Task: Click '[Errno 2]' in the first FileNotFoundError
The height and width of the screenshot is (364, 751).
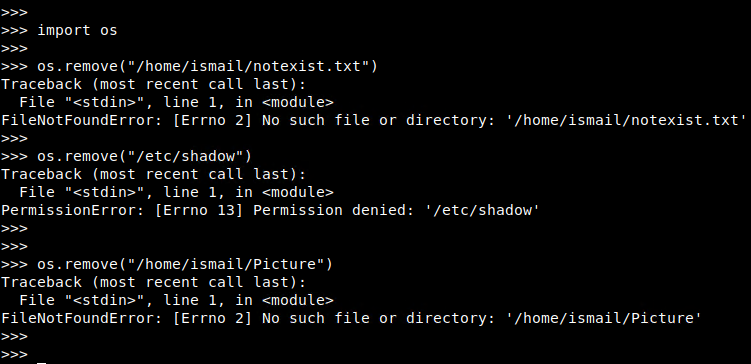Action: (212, 120)
